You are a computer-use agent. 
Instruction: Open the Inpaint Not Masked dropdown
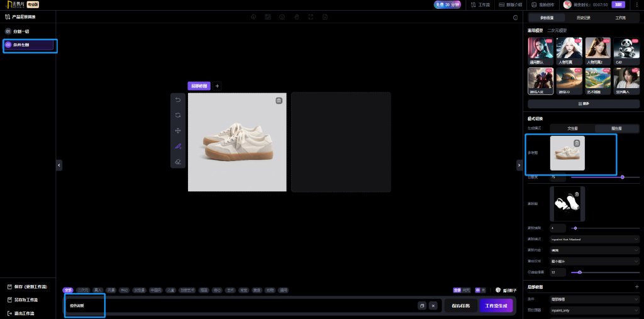(595, 239)
